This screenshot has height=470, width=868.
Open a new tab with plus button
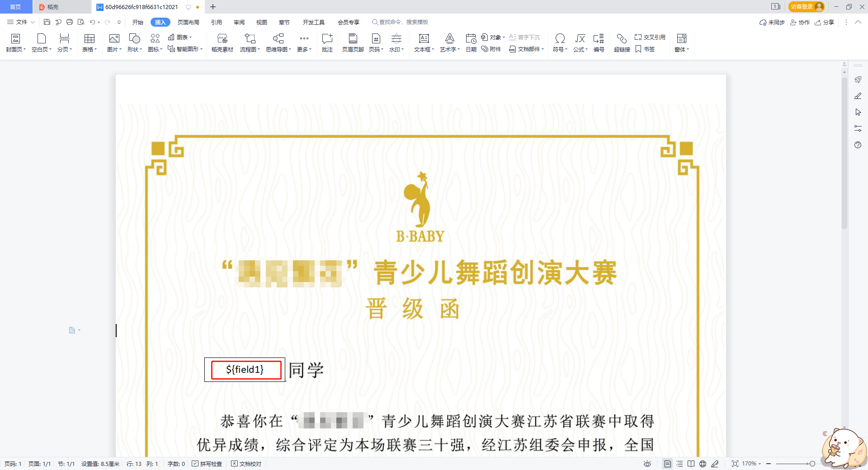click(x=213, y=7)
